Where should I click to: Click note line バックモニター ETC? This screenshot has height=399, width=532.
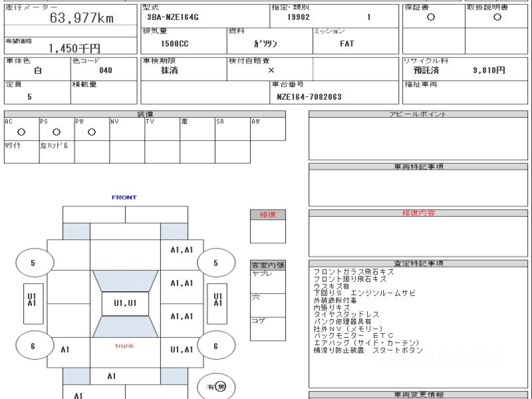(x=353, y=336)
